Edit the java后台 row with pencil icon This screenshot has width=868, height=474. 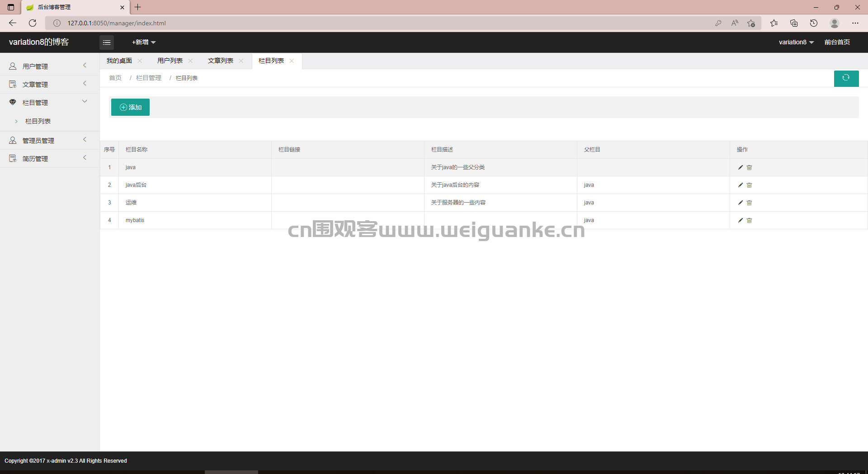tap(740, 185)
